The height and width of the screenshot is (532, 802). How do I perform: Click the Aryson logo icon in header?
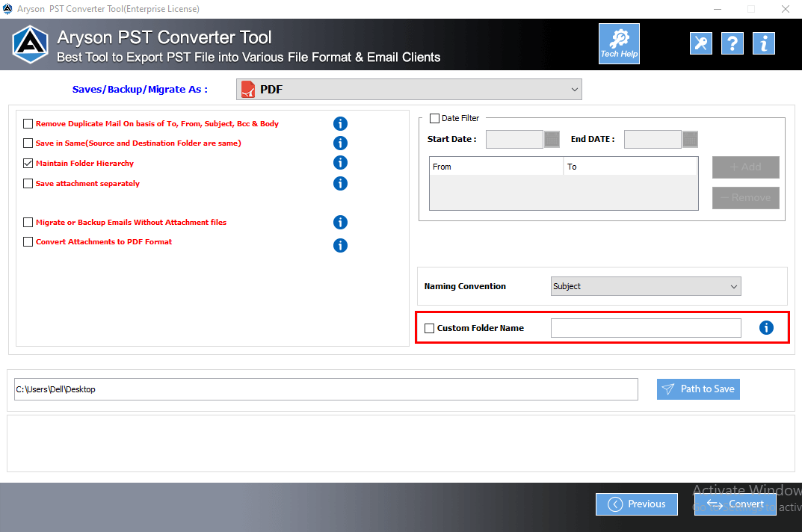30,44
